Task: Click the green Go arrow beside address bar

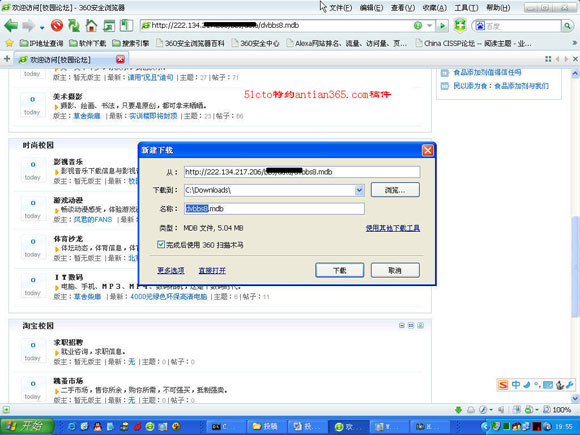Action: tap(442, 26)
